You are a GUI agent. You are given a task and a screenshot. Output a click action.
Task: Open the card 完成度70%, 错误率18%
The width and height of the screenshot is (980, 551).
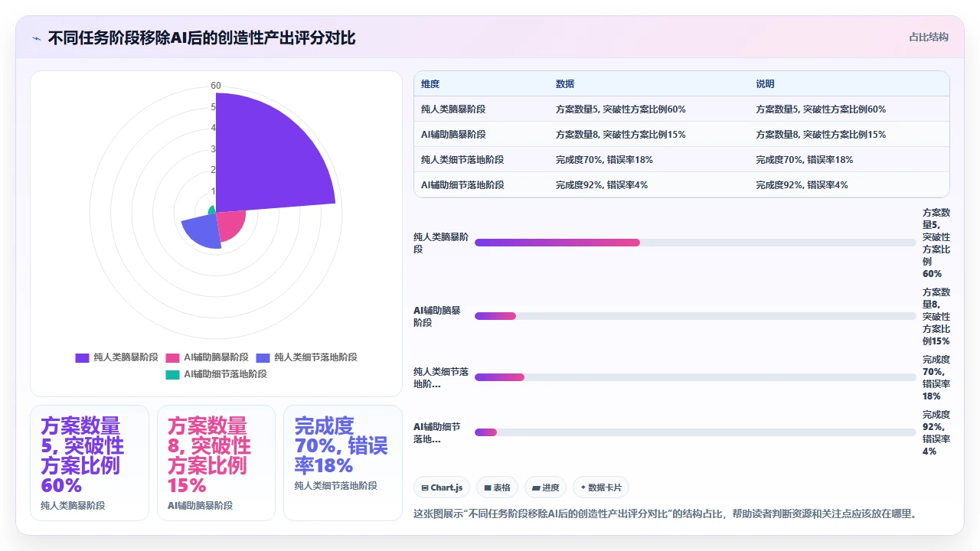tap(342, 463)
